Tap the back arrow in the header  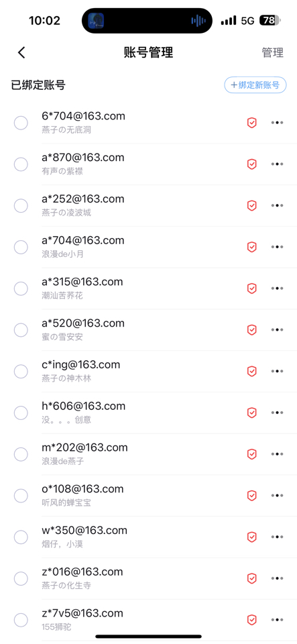21,52
